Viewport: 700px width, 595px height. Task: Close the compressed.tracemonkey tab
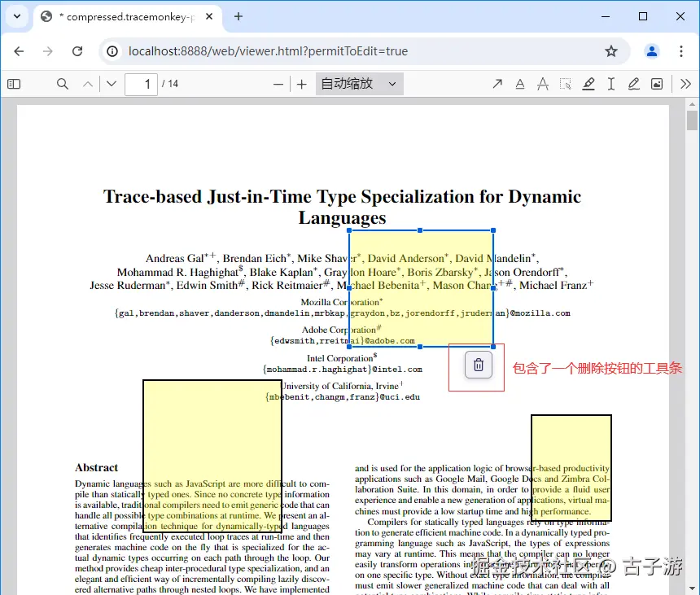[209, 16]
